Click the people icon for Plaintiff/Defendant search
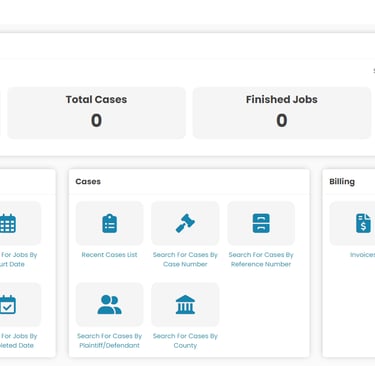Image resolution: width=375 pixels, height=366 pixels. point(109,305)
